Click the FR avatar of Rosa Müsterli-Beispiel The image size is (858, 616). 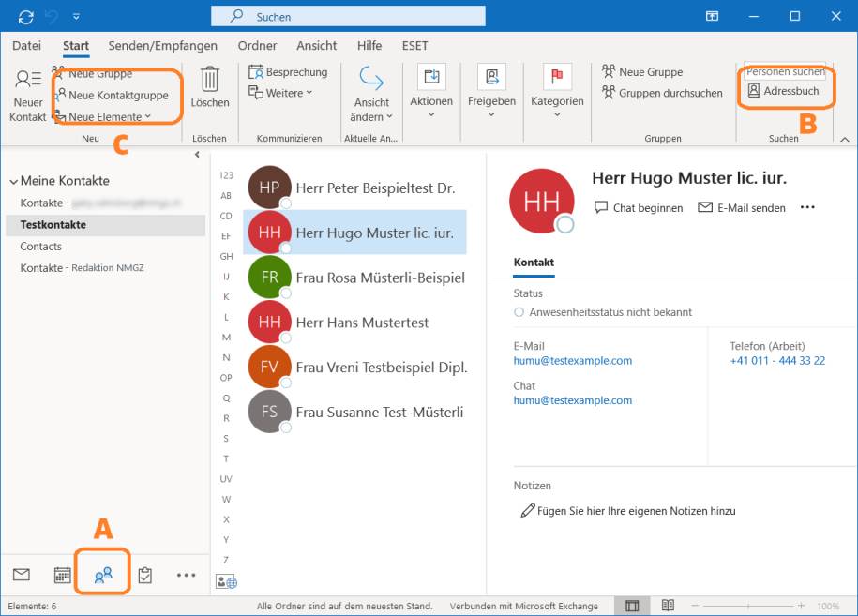pos(269,277)
